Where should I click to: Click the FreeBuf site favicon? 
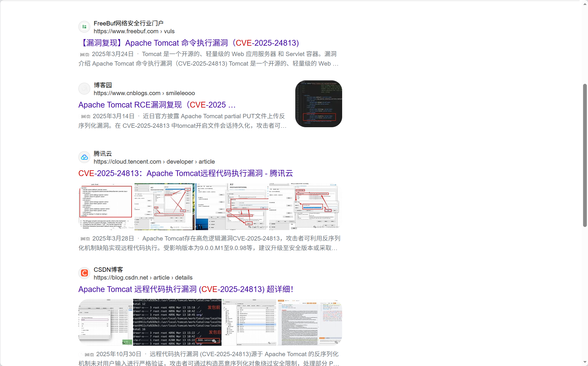coord(84,27)
